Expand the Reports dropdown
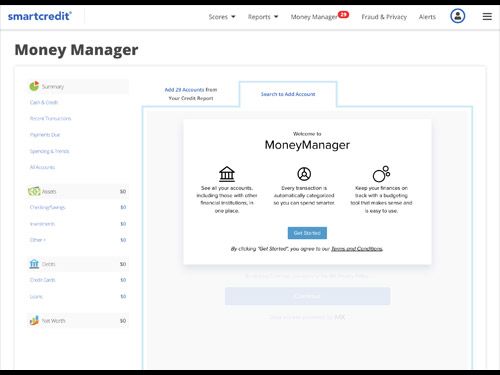The image size is (500, 375). (263, 17)
